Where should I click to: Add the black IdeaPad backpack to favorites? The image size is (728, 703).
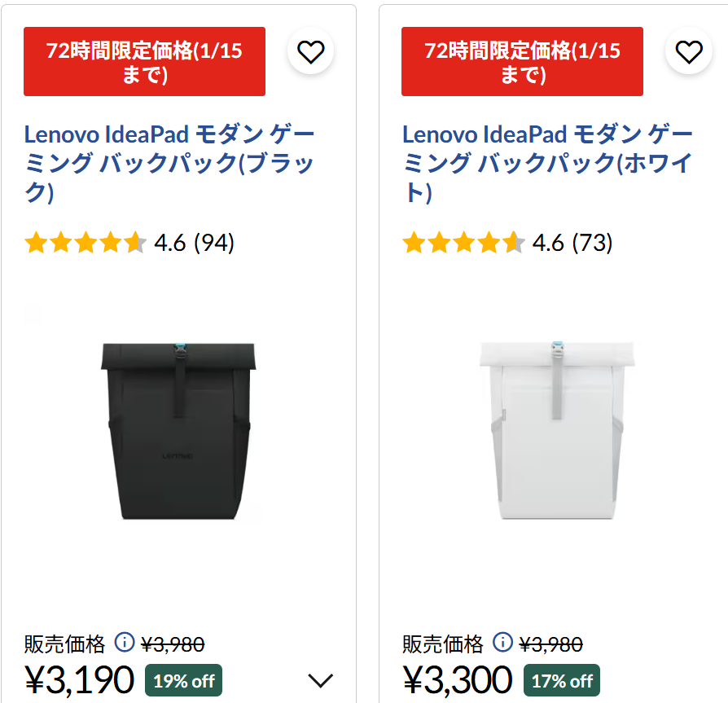310,51
